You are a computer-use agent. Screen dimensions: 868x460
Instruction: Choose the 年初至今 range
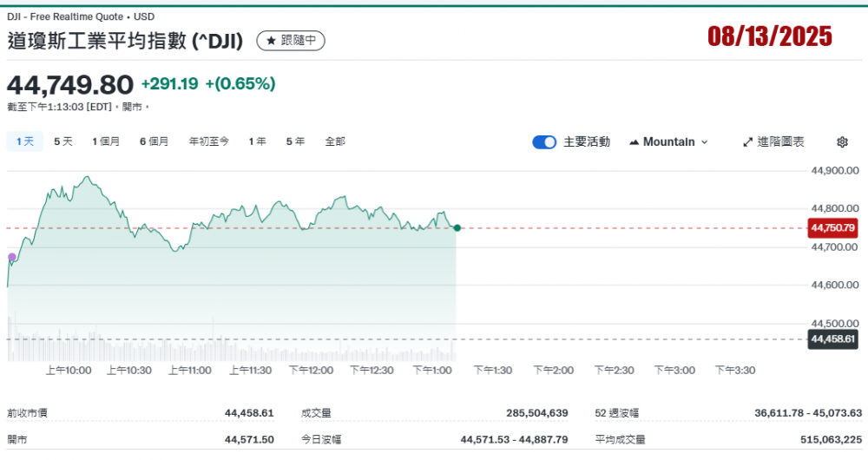tap(209, 141)
